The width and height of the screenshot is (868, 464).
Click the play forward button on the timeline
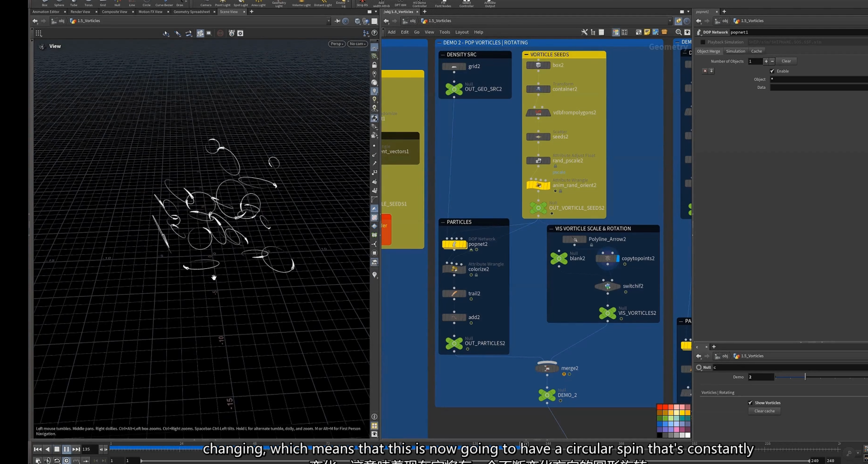[66, 449]
